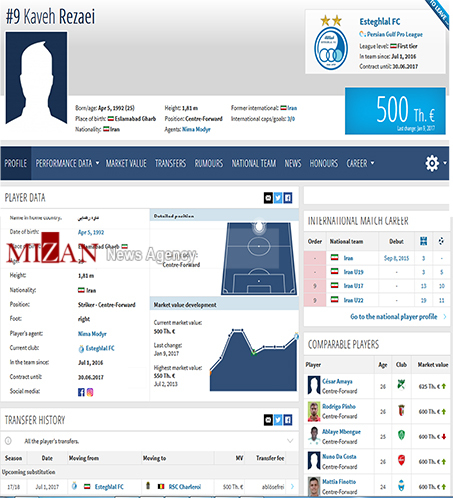Open the National Team tab
The image size is (453, 498).
coord(254,163)
